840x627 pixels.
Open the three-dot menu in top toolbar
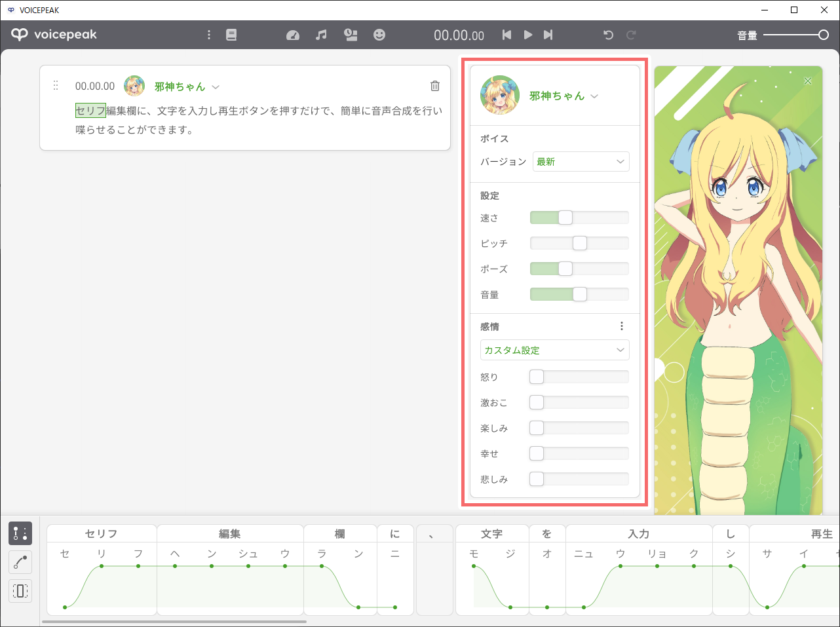click(x=209, y=35)
